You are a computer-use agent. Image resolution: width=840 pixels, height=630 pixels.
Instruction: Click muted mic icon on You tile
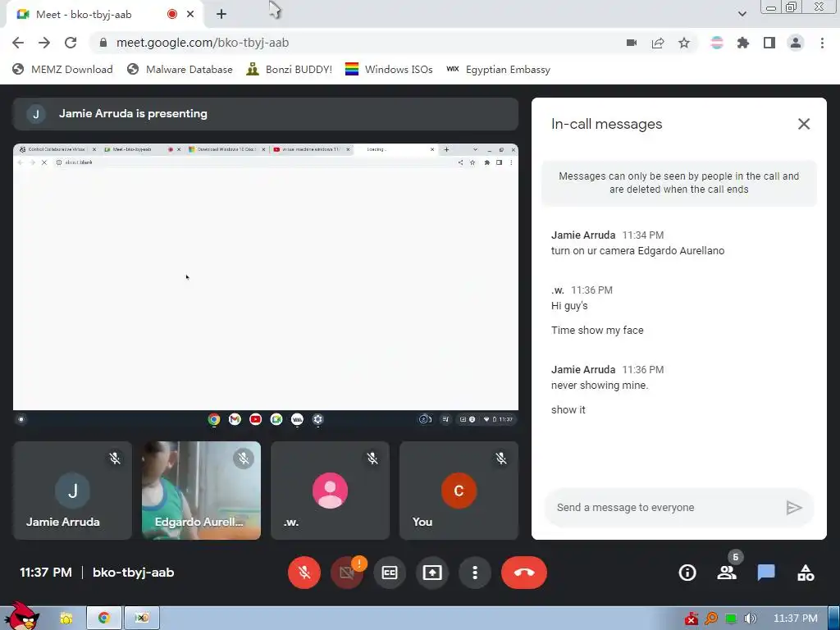pos(501,459)
